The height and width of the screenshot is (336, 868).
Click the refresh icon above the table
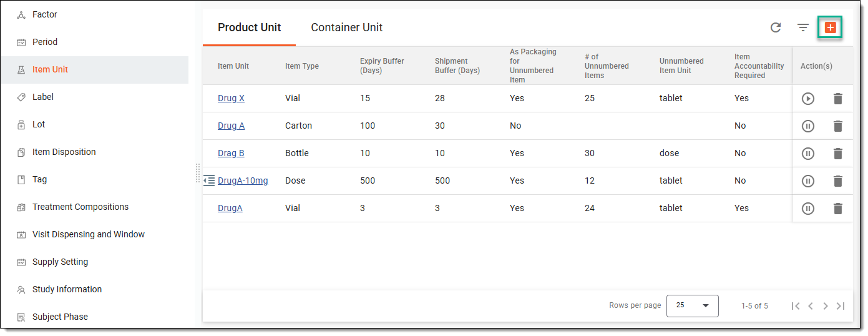[776, 27]
